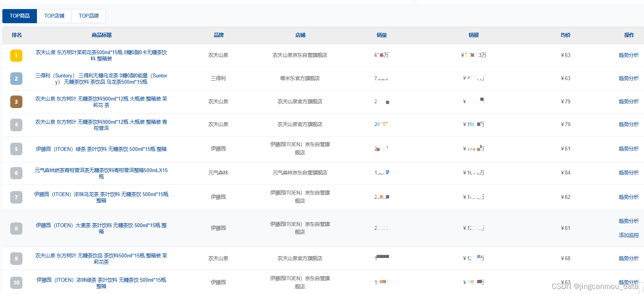
Task: Click the 店铺 column header
Action: [300, 35]
